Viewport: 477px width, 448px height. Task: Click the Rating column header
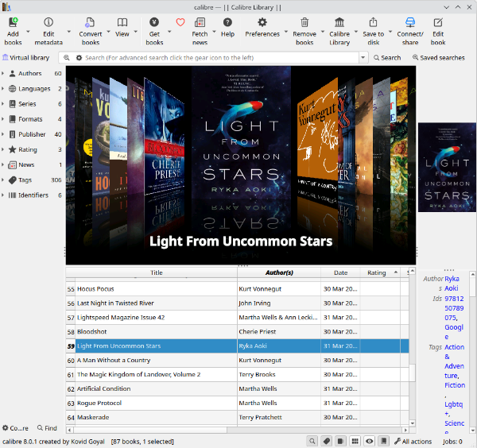point(376,272)
